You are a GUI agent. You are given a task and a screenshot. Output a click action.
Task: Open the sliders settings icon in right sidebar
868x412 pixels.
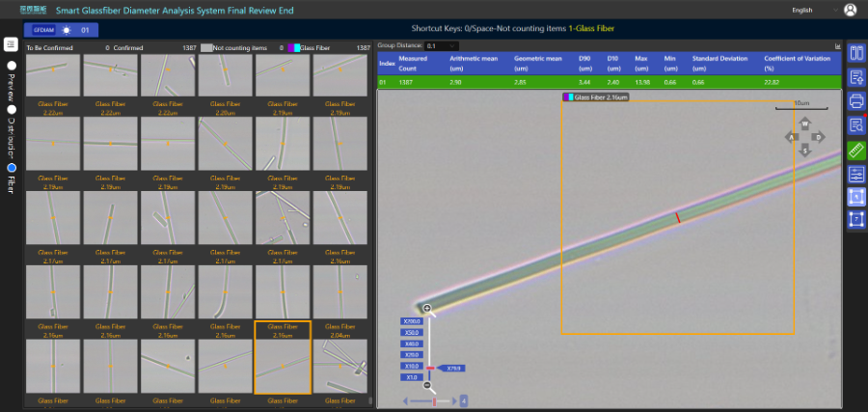pos(855,175)
